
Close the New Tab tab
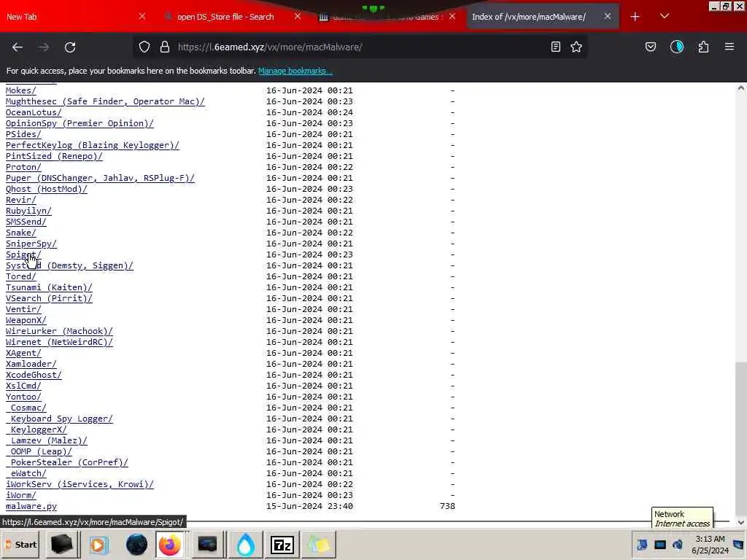[142, 17]
